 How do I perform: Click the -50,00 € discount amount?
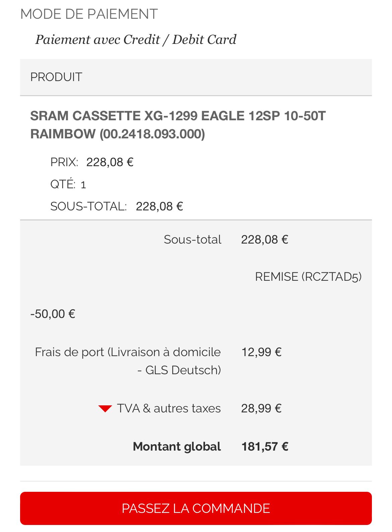tap(53, 314)
